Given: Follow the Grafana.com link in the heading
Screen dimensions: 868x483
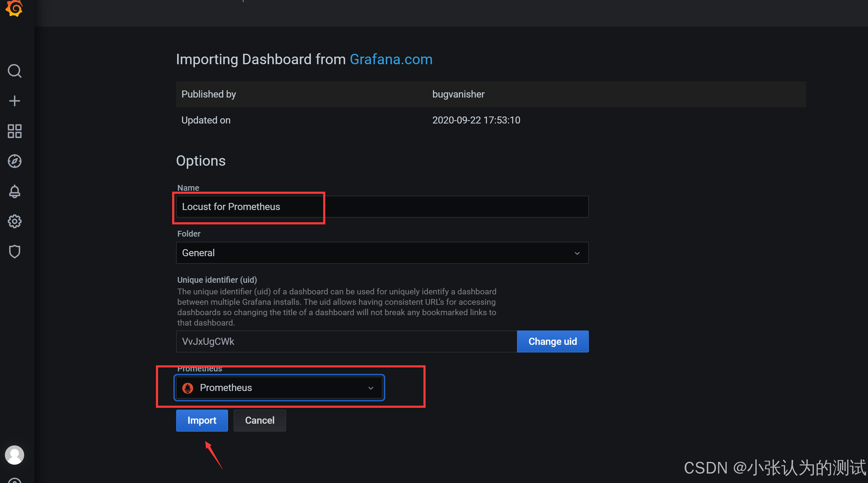Looking at the screenshot, I should pos(391,59).
